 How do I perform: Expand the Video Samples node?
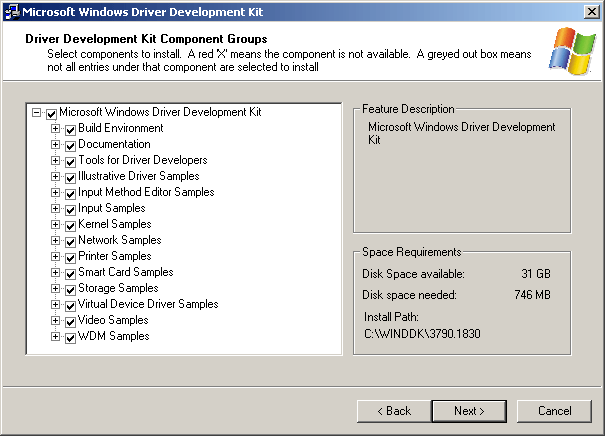[x=55, y=321]
